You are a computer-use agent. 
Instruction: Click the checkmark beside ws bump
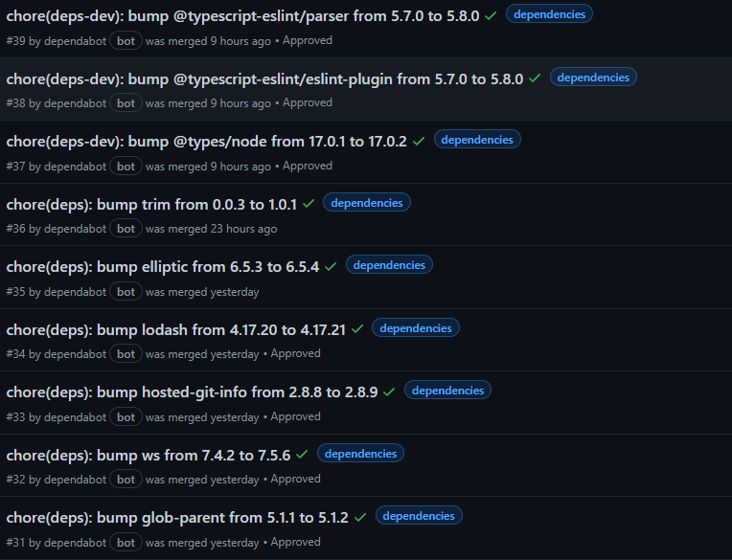point(302,455)
